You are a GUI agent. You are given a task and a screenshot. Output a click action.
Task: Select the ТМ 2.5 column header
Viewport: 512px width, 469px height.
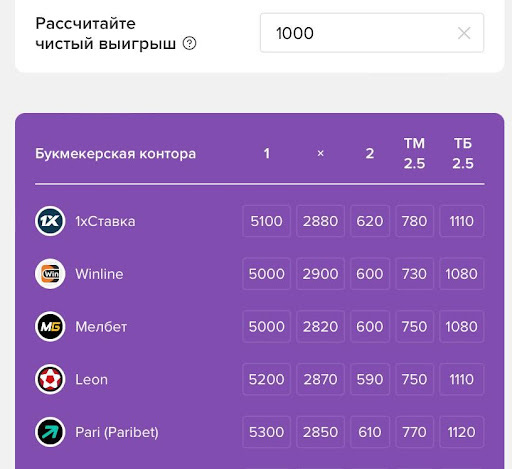coord(414,153)
